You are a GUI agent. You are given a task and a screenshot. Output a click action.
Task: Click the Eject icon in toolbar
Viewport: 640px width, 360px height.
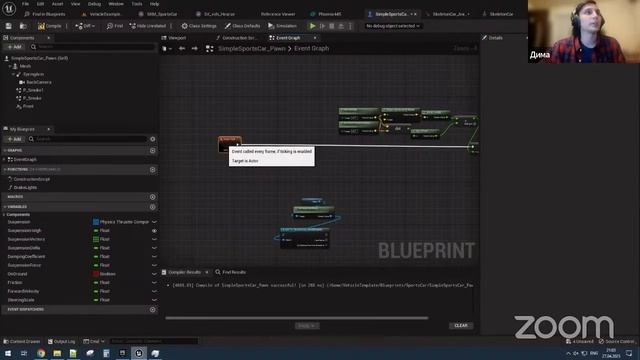(x=341, y=26)
